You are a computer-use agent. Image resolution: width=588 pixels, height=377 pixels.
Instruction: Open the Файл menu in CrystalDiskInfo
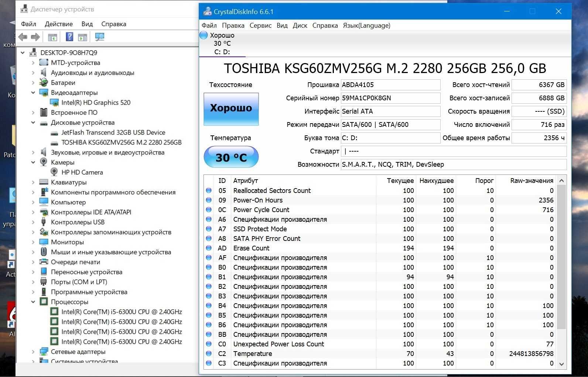[209, 25]
